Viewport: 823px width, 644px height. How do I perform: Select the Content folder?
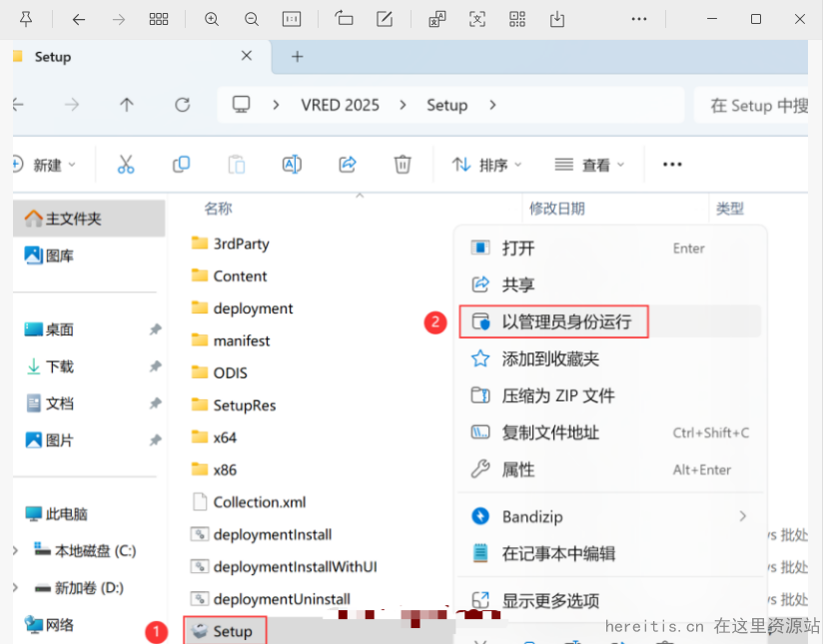click(229, 277)
